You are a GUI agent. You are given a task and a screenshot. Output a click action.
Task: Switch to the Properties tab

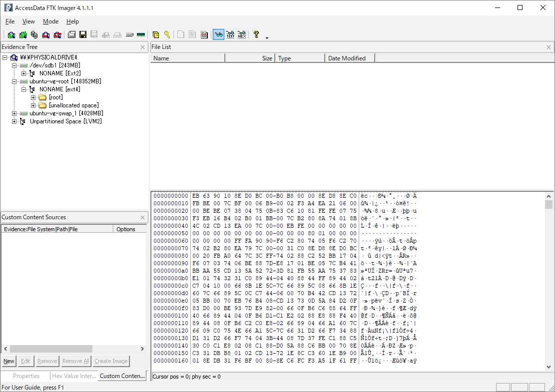(x=26, y=376)
